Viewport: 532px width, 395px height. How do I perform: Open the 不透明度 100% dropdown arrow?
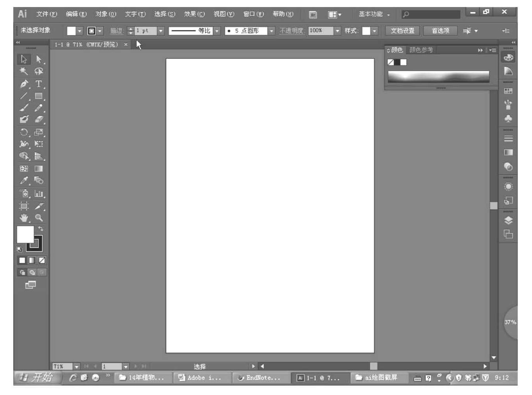click(337, 31)
